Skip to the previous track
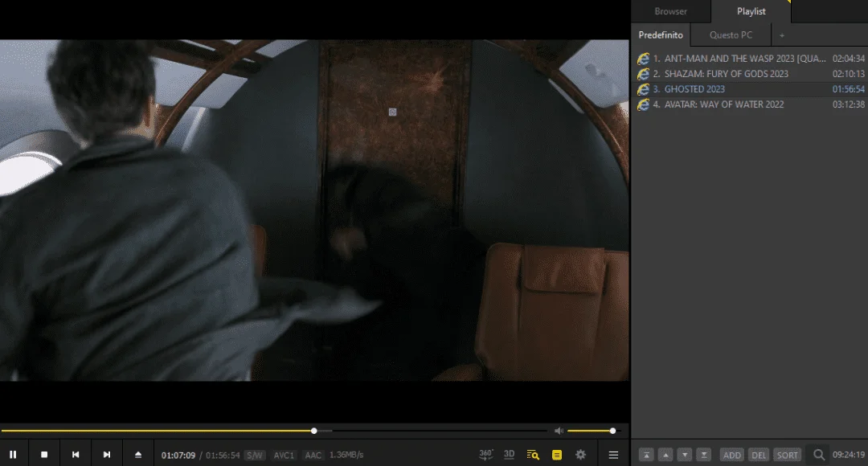This screenshot has height=466, width=868. point(76,455)
